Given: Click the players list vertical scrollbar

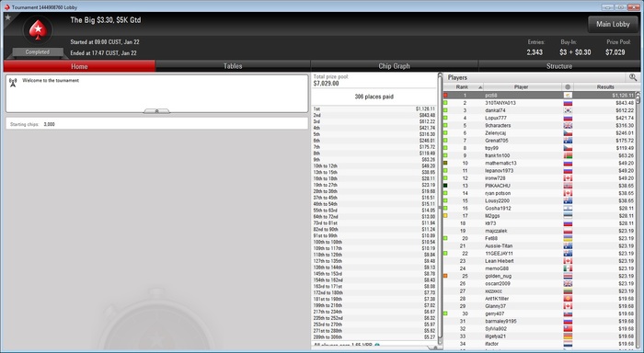Looking at the screenshot, I should tap(638, 220).
